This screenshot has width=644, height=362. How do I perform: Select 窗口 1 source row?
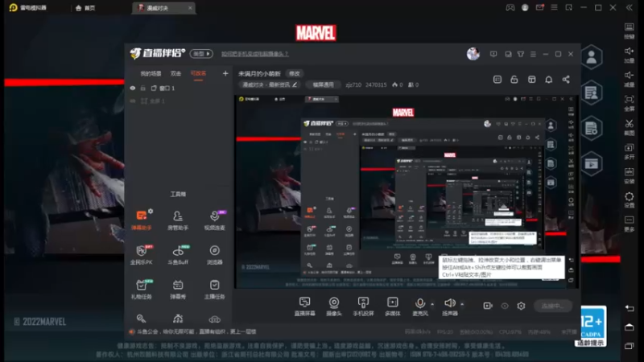pyautogui.click(x=179, y=88)
